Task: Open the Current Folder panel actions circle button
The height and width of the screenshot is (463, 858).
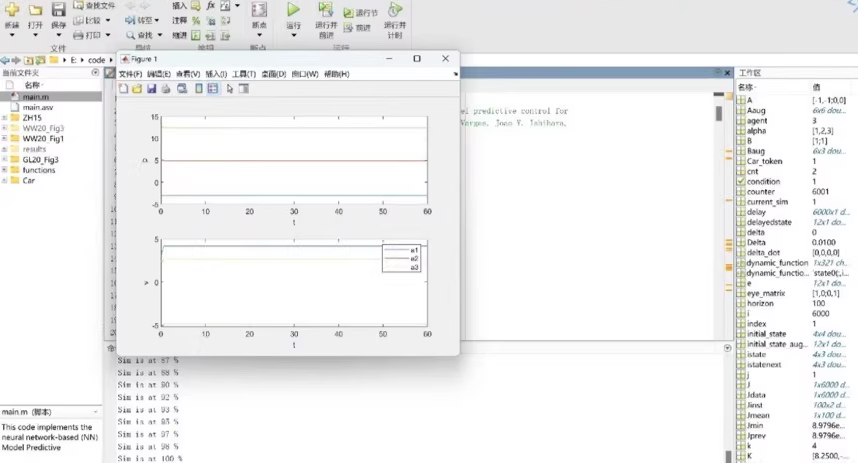Action: click(x=95, y=72)
